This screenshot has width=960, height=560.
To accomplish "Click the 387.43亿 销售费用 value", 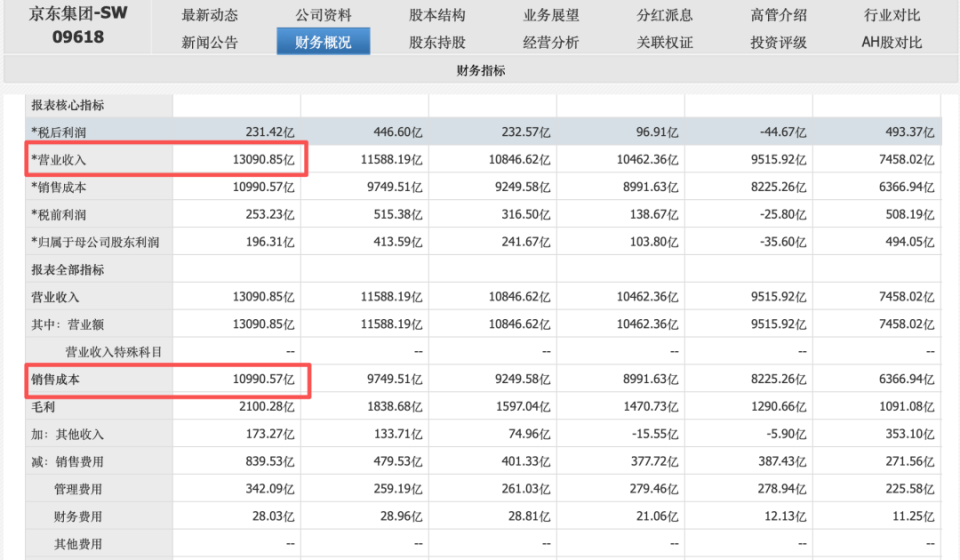I will click(x=782, y=462).
